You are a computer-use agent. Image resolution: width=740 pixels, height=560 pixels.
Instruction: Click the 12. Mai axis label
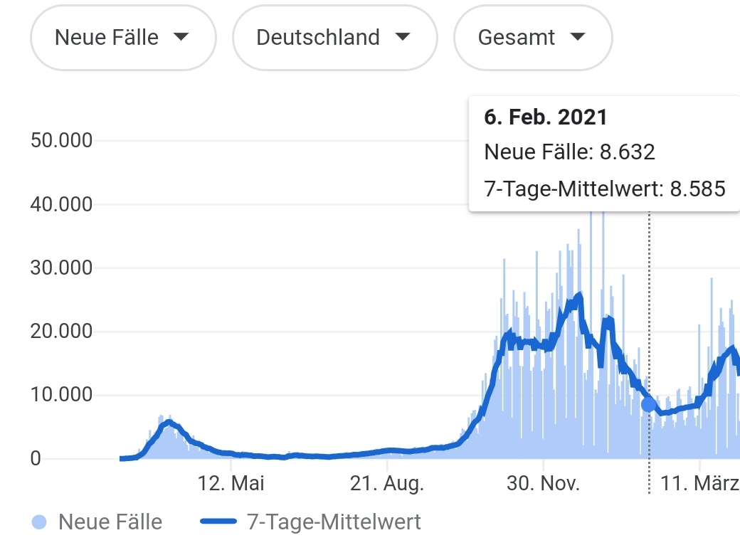tap(231, 484)
